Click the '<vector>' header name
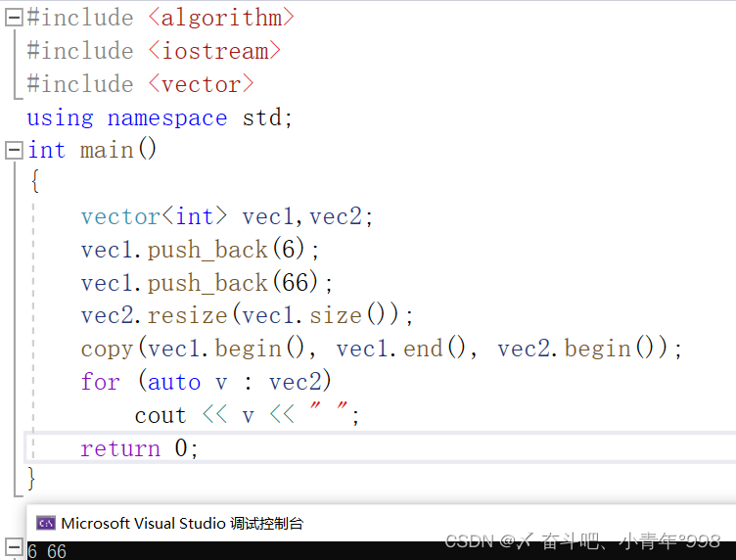This screenshot has height=560, width=736. point(202,84)
